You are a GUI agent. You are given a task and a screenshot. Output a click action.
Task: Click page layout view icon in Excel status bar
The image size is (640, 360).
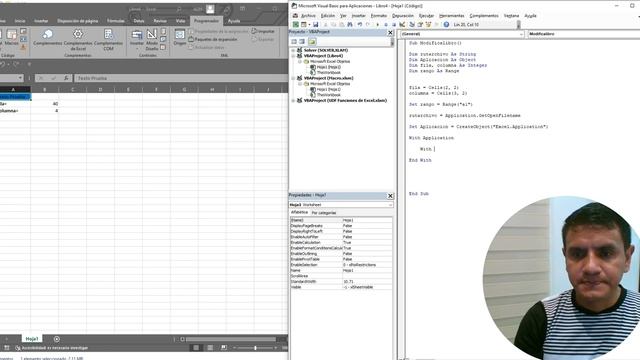(210, 348)
